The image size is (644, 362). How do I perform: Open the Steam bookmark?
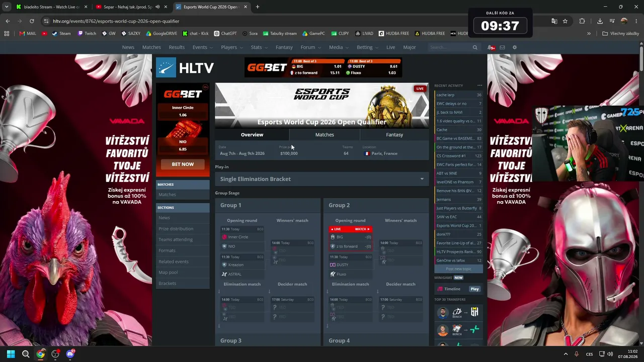pyautogui.click(x=61, y=34)
